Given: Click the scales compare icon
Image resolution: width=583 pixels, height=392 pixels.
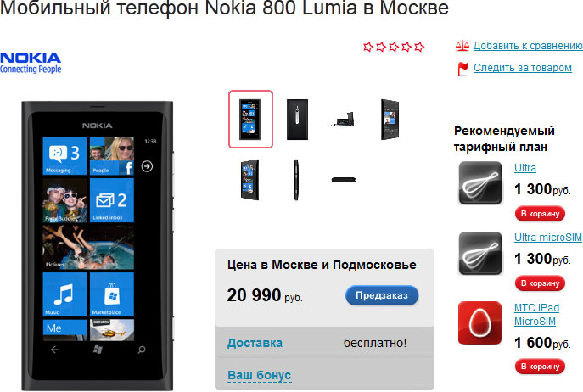Looking at the screenshot, I should (462, 46).
